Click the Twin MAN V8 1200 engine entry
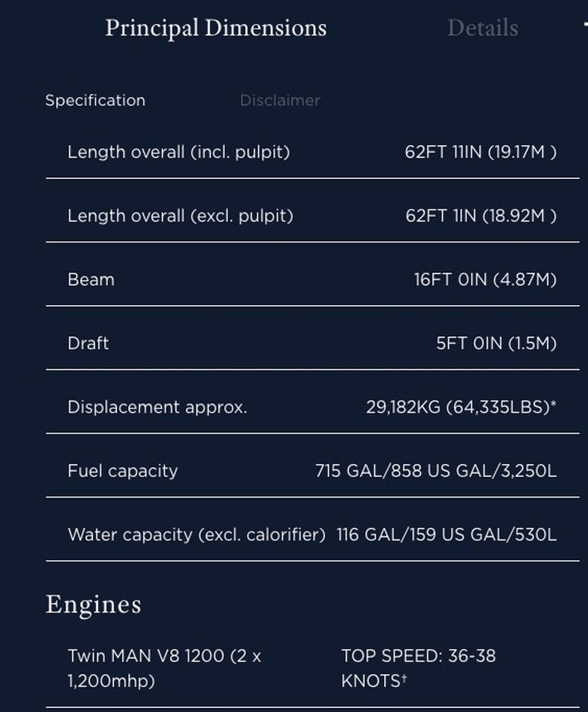The height and width of the screenshot is (712, 588). click(x=164, y=669)
